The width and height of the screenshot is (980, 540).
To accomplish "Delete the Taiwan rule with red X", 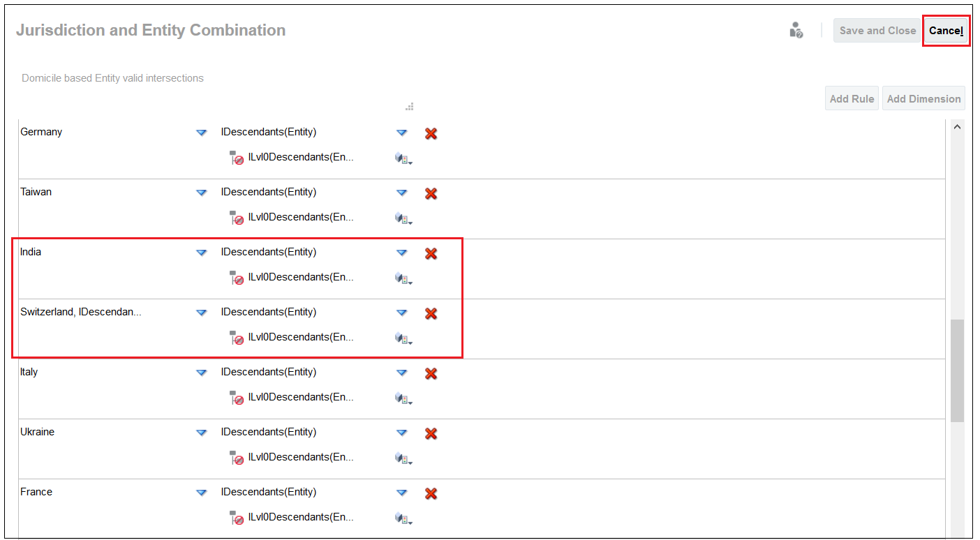I will tap(431, 193).
